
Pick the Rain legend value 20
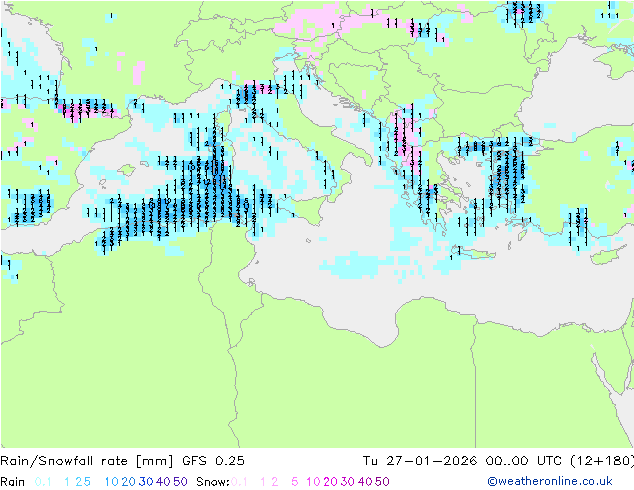tap(129, 482)
